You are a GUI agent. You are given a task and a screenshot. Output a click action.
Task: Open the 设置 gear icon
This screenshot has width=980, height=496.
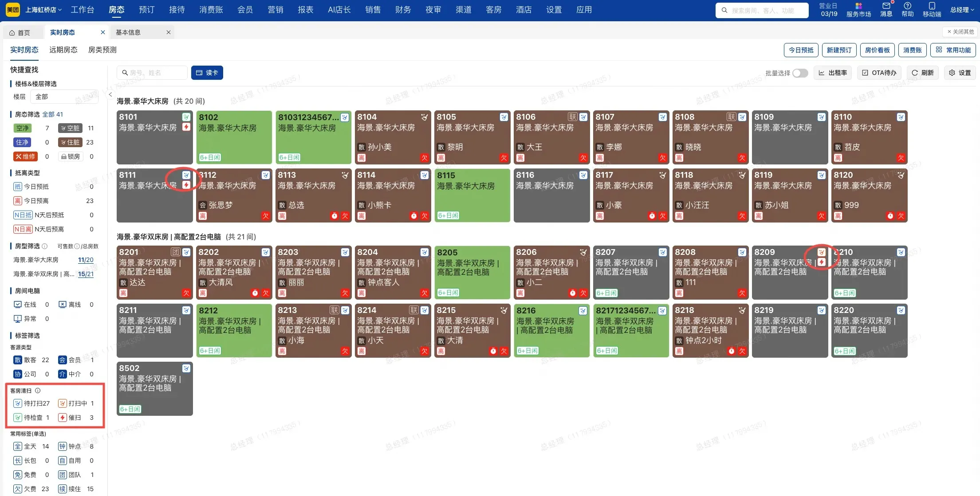pos(960,72)
